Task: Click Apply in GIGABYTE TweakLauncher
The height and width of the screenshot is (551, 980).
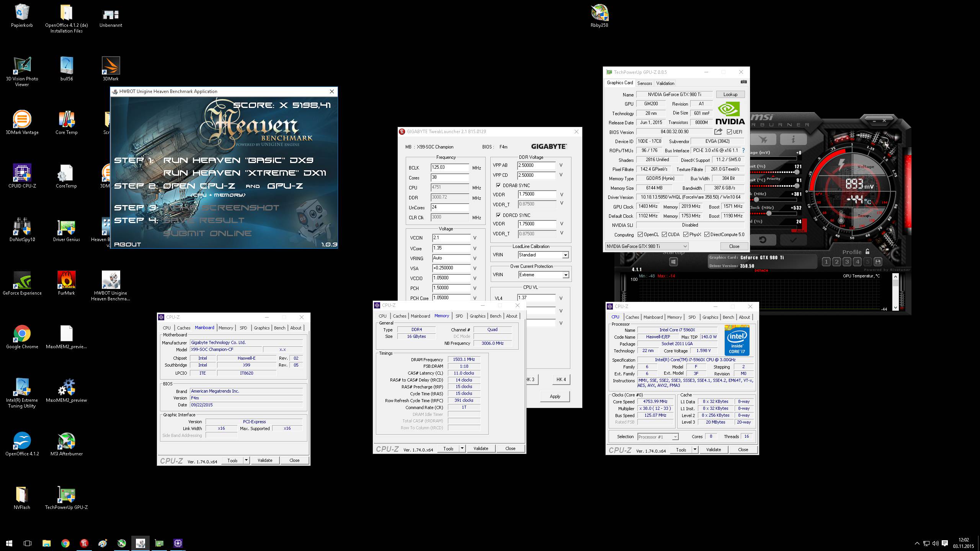Action: (555, 396)
